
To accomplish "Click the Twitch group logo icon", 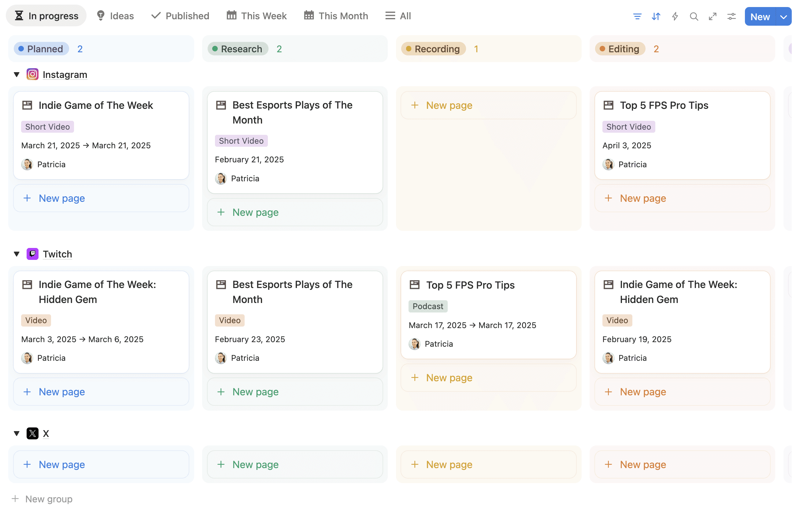I will click(x=32, y=254).
